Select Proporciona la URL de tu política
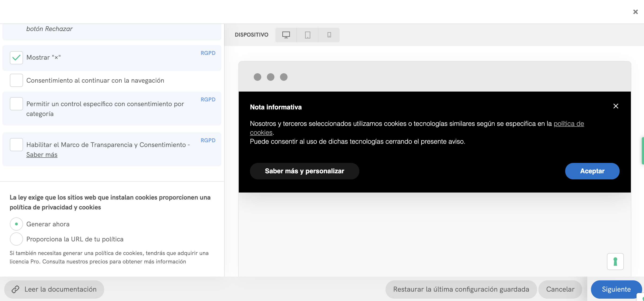This screenshot has height=301, width=644. coord(16,239)
